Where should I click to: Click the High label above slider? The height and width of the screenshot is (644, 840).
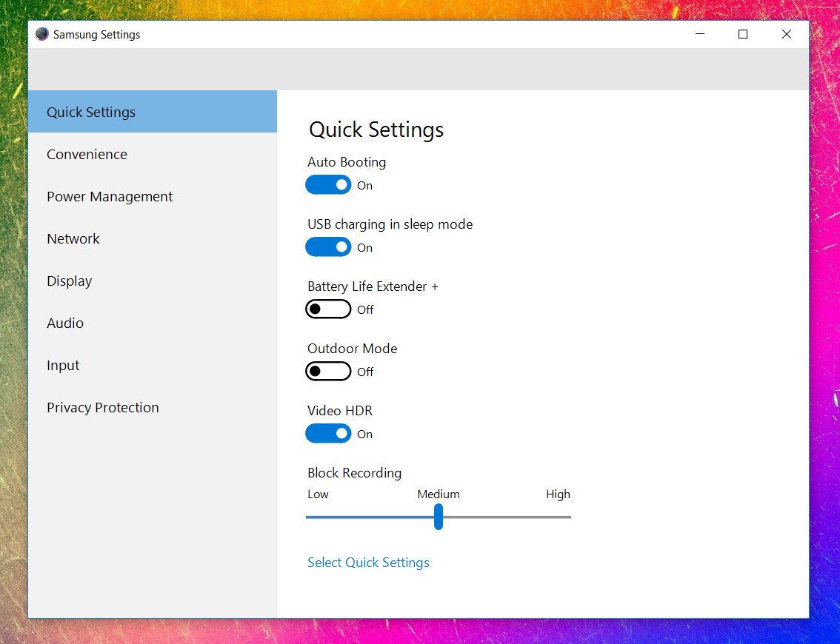click(559, 494)
